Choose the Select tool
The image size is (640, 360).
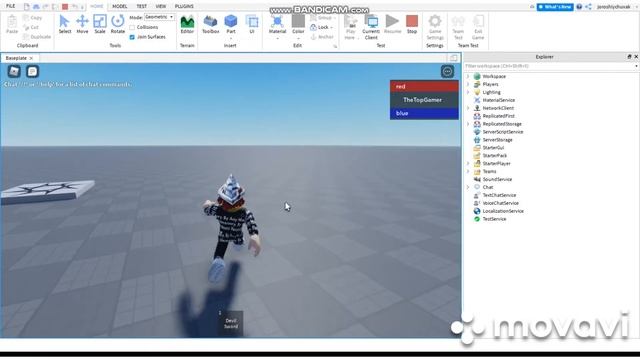(64, 24)
